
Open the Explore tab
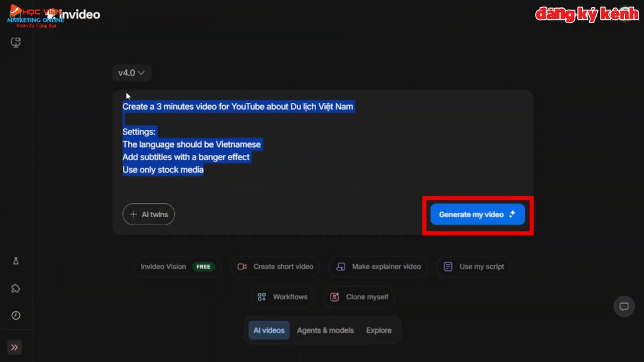[x=379, y=330]
